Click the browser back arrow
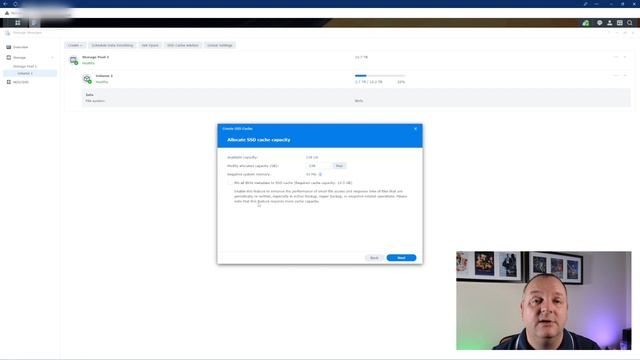The width and height of the screenshot is (640, 360). coord(5,4)
